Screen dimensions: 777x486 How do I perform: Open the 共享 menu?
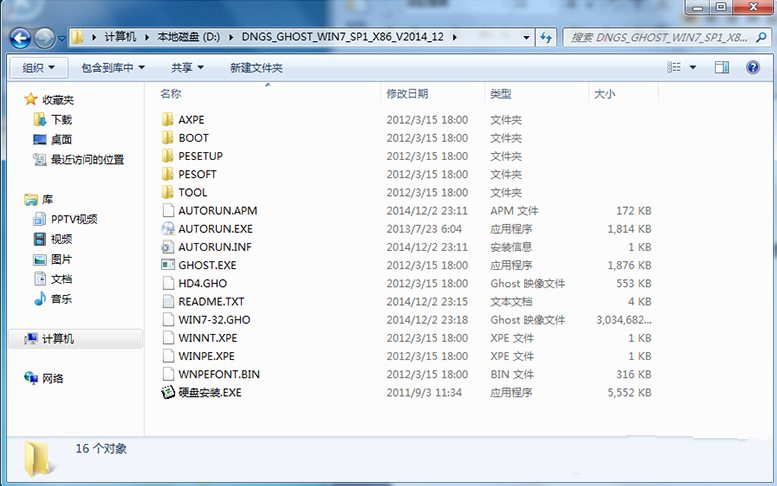tap(187, 67)
